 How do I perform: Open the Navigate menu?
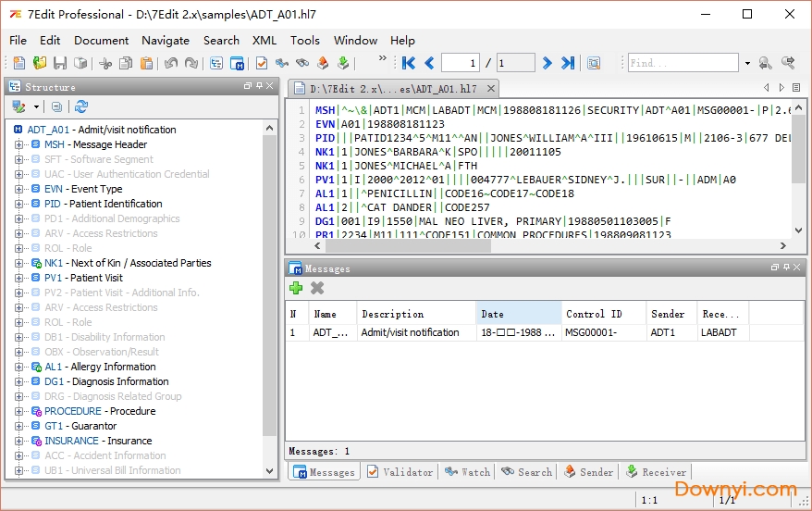pyautogui.click(x=166, y=40)
